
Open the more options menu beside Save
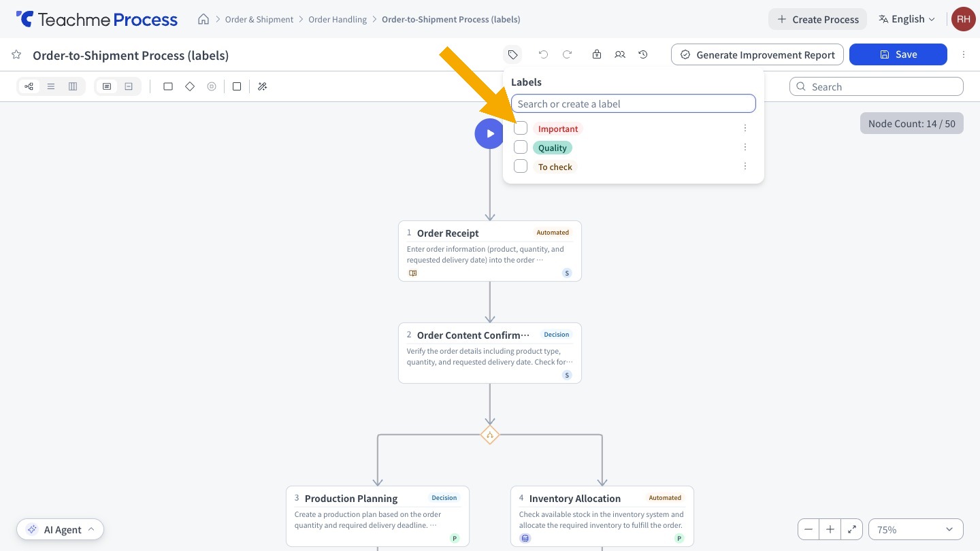964,54
